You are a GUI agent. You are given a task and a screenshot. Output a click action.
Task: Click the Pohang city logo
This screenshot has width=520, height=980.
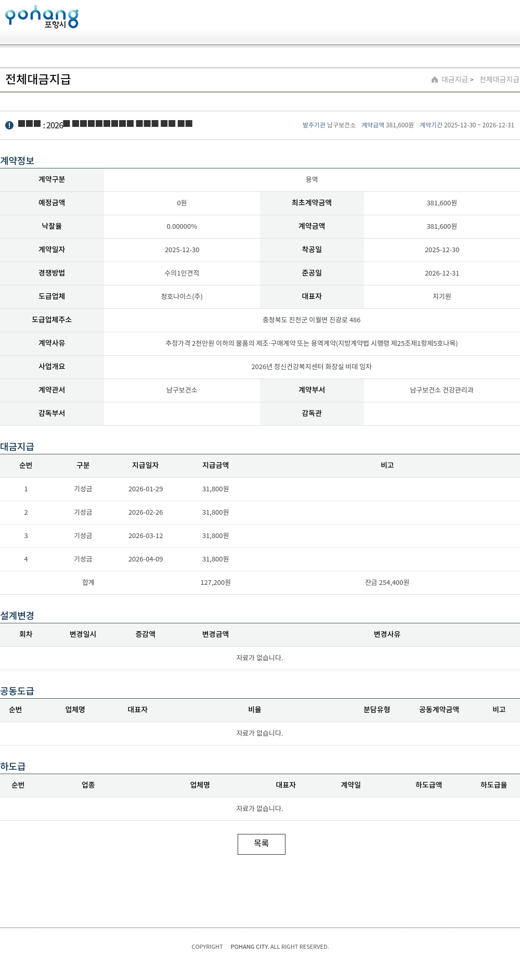[x=42, y=17]
